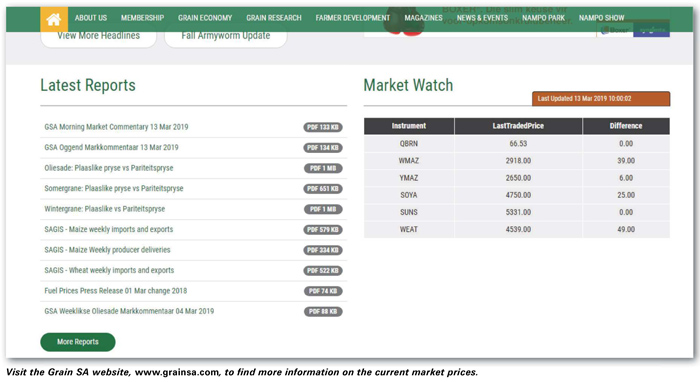Open Wintergrane: Plaaslike vs Pariteitspryse report
700x382 pixels.
(104, 209)
